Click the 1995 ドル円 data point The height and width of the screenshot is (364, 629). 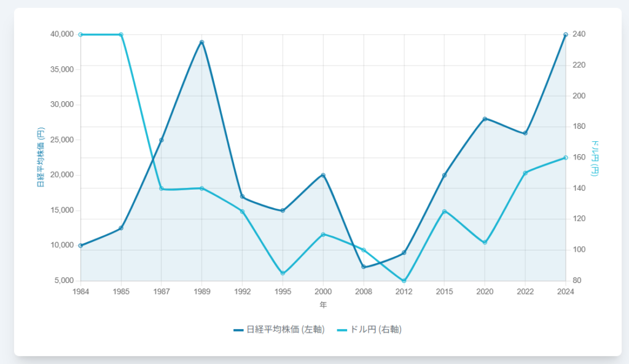[283, 273]
